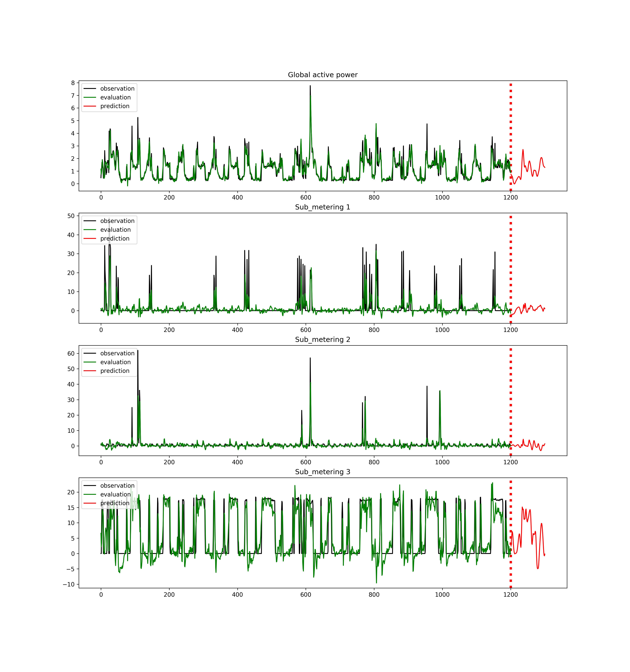This screenshot has width=630, height=672.
Task: Click the tallest peak near 600 in Global active power
Action: (x=310, y=87)
